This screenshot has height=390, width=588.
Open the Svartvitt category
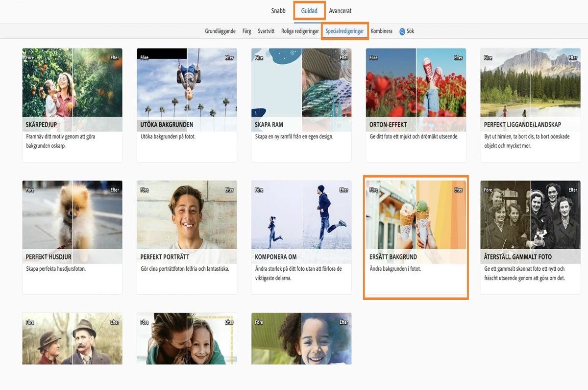point(266,31)
